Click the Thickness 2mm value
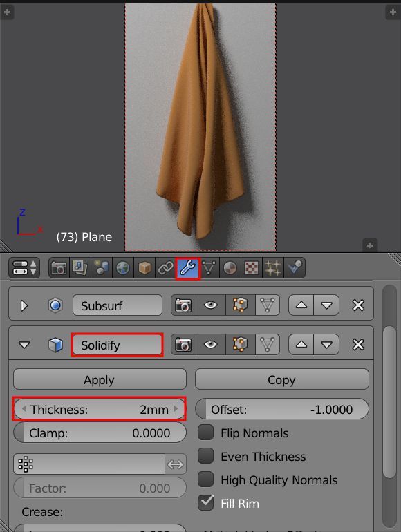This screenshot has height=532, width=401. pos(154,410)
